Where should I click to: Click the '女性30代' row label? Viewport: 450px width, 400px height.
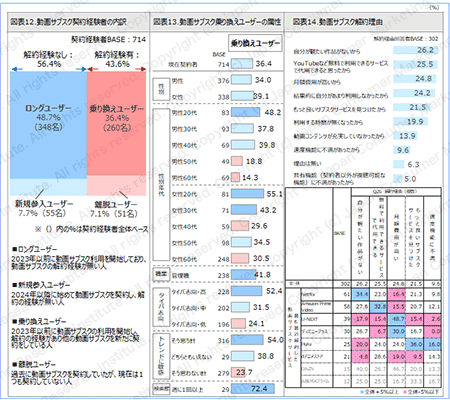point(184,211)
